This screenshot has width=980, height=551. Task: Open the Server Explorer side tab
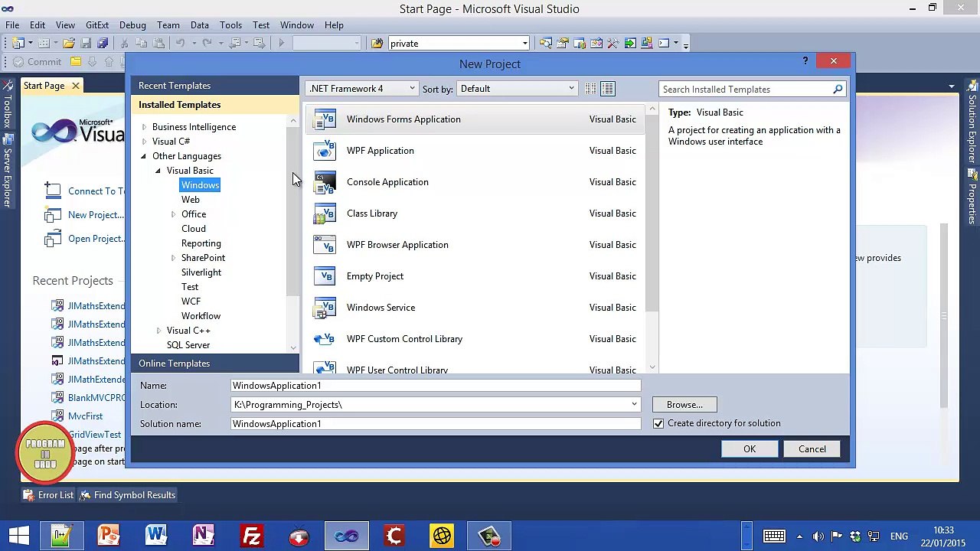[x=8, y=171]
